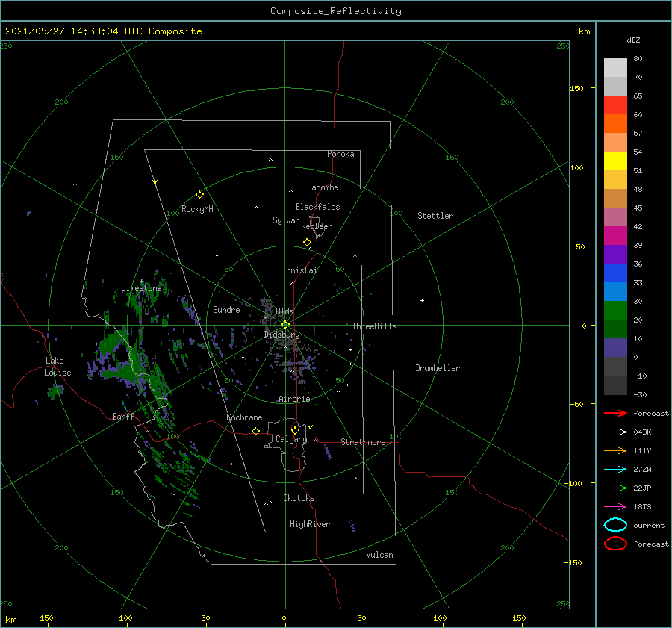Click the Okotoks city label
This screenshot has height=628, width=672.
299,498
